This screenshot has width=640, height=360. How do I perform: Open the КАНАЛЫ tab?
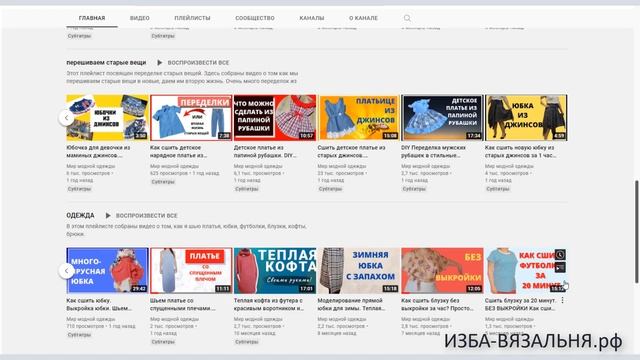312,18
